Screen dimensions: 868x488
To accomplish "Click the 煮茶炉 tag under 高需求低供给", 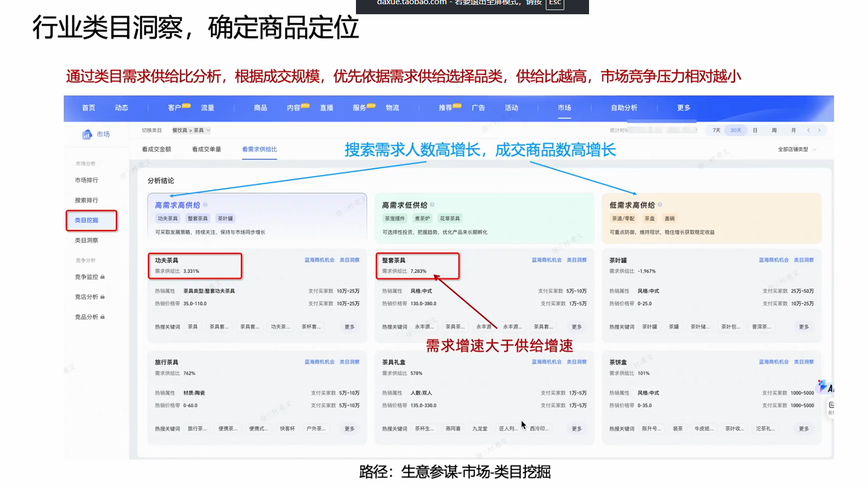I will pos(422,218).
